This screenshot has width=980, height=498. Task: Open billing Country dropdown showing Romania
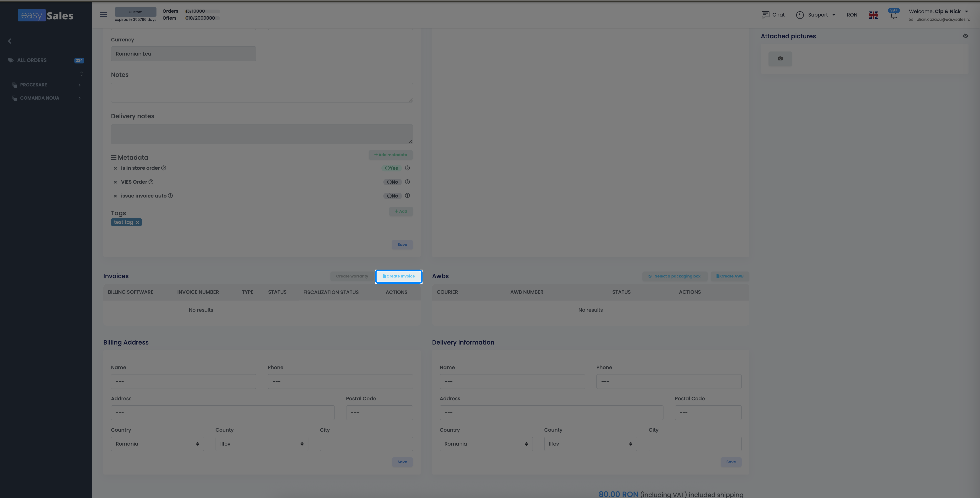(x=157, y=444)
